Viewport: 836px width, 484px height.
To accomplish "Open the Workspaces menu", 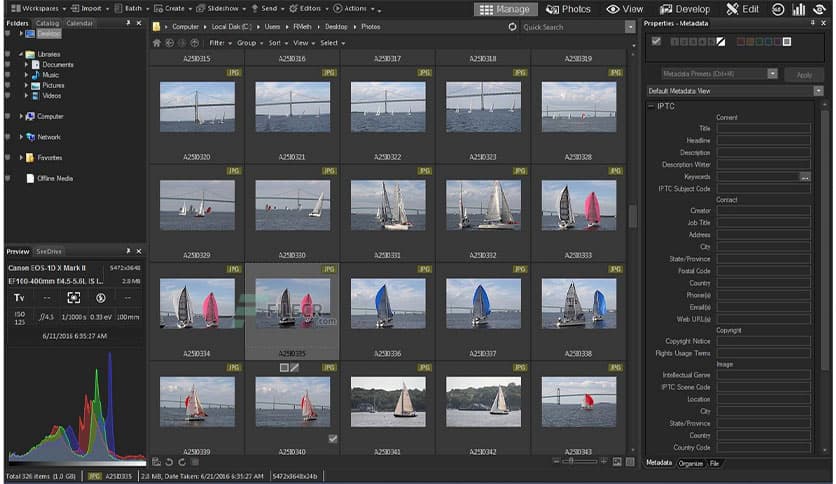I will tap(38, 9).
